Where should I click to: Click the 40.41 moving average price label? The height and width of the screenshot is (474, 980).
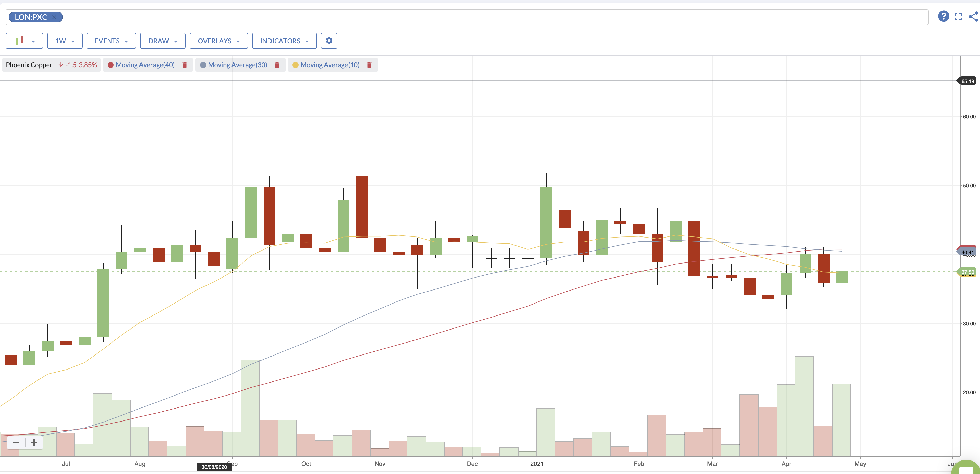[x=967, y=252]
